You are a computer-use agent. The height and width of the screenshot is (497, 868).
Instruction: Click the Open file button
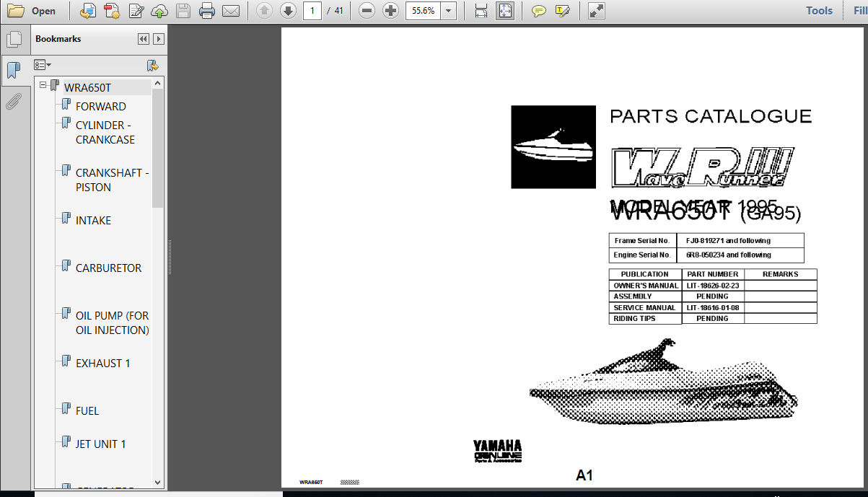click(32, 11)
